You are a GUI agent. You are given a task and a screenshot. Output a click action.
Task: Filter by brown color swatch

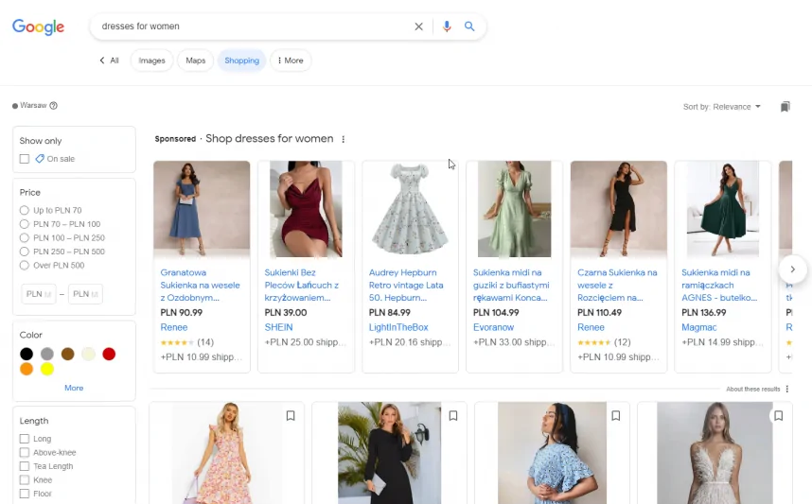pos(68,354)
